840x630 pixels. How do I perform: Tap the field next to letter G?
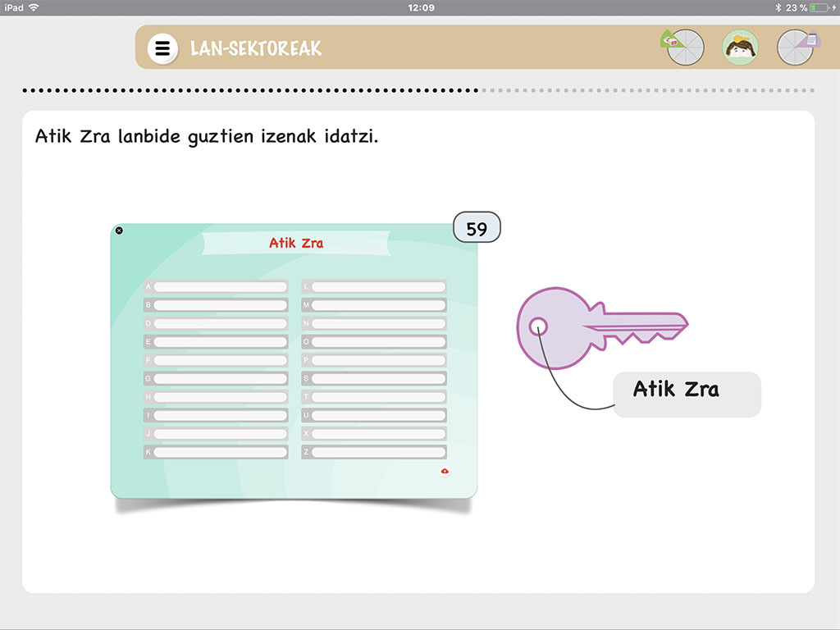click(220, 379)
